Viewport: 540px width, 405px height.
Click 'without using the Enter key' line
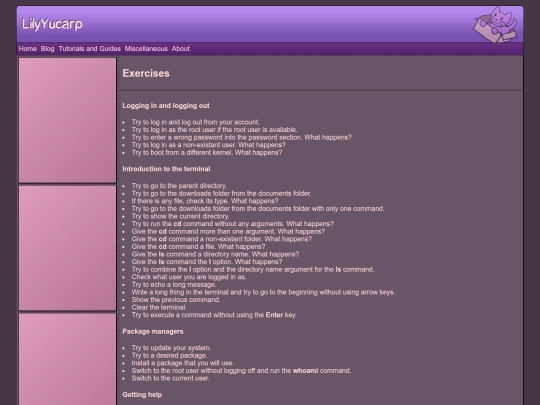point(214,315)
